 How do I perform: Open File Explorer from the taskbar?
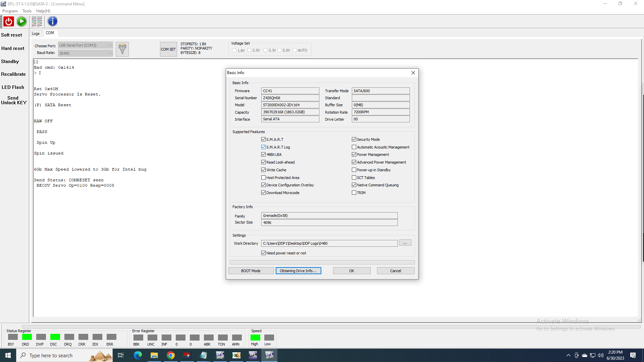[x=154, y=355]
